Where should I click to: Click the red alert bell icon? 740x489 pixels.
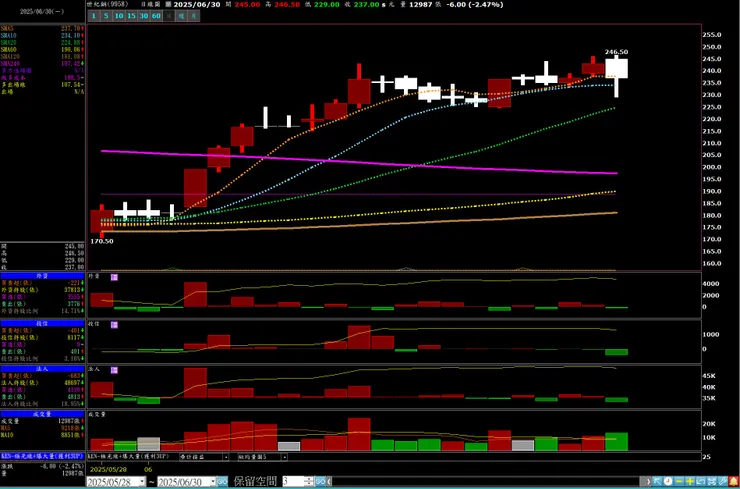[x=733, y=481]
